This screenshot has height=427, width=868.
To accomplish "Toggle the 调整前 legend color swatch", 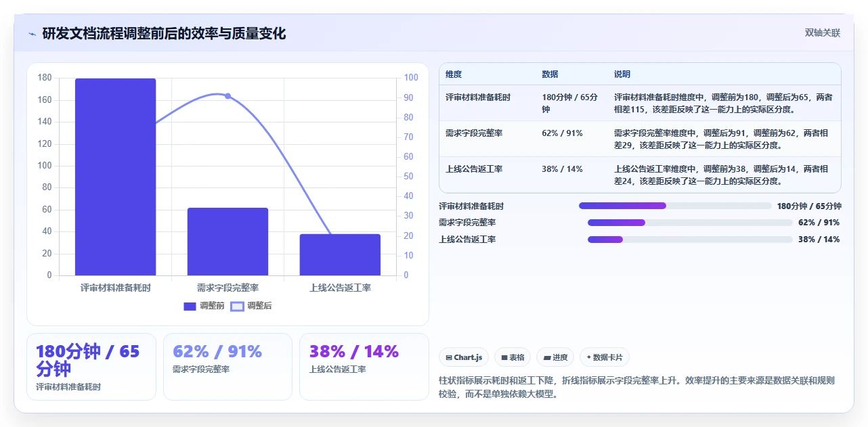I will click(x=190, y=306).
